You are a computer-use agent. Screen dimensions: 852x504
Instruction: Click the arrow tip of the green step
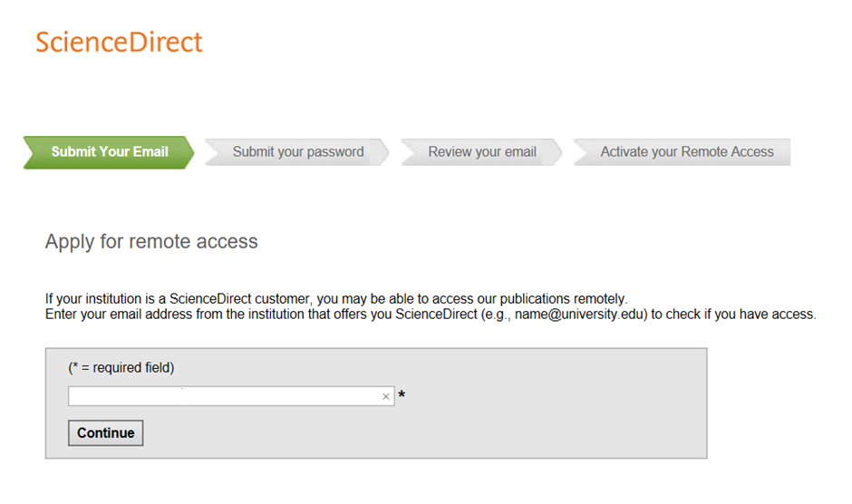(x=189, y=152)
